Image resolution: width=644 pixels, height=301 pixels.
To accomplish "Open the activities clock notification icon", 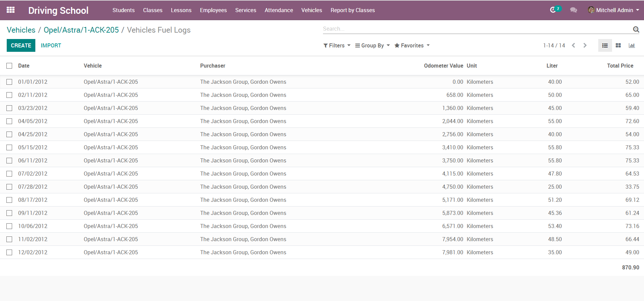I will tap(553, 10).
